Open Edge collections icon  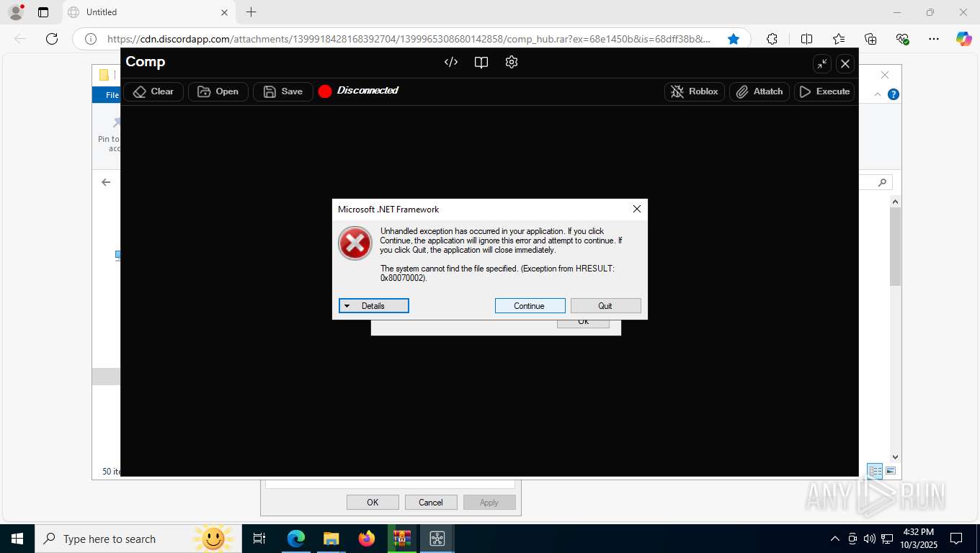coord(870,39)
